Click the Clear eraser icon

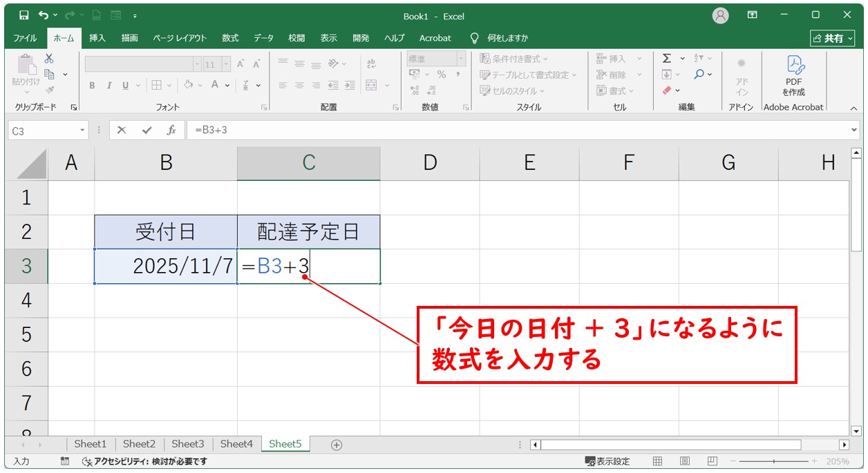pyautogui.click(x=668, y=90)
